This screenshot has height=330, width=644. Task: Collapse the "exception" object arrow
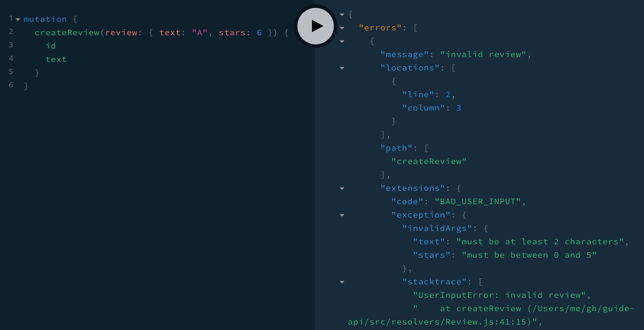coord(342,215)
